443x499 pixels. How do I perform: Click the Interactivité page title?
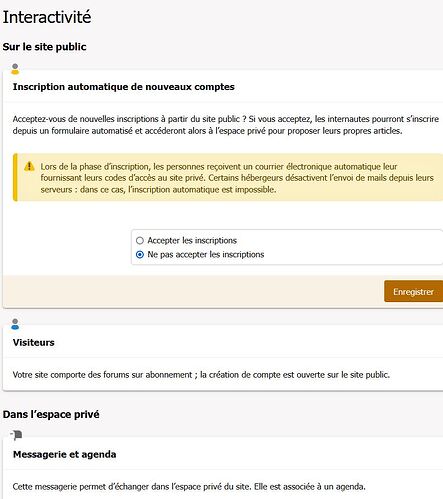(x=47, y=17)
